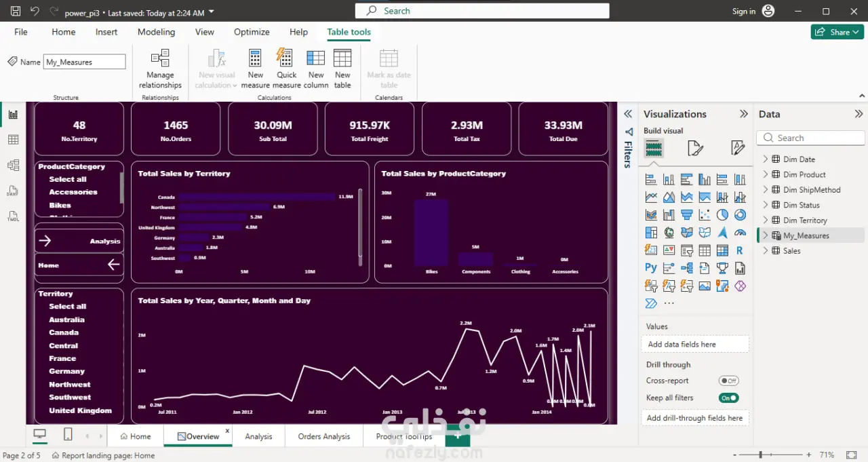Switch to Orders Analysis page tab
Image resolution: width=868 pixels, height=462 pixels.
click(x=324, y=436)
